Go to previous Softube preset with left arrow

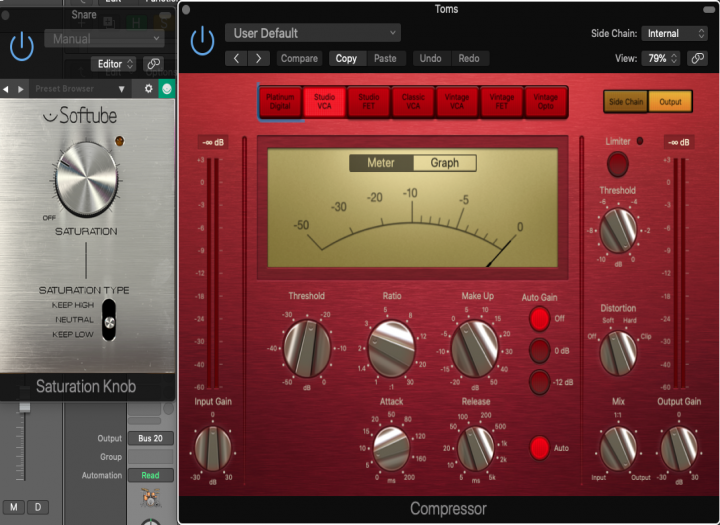point(6,89)
